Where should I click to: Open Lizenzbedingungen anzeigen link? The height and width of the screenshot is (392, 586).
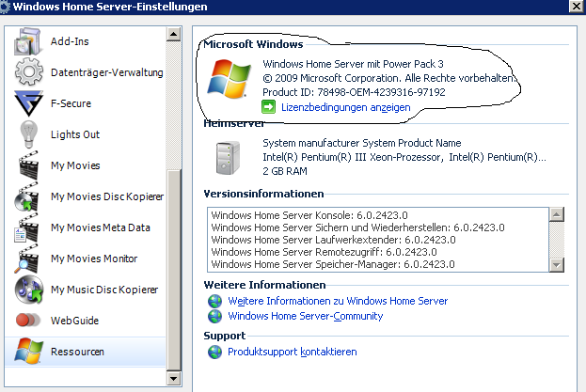pyautogui.click(x=346, y=107)
